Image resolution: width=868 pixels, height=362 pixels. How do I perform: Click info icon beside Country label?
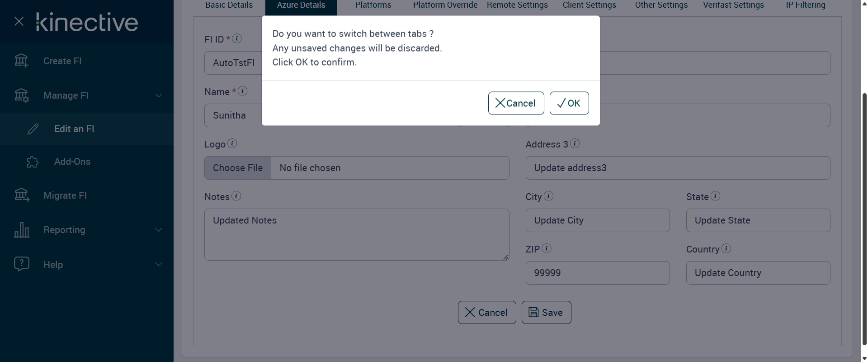pyautogui.click(x=726, y=248)
